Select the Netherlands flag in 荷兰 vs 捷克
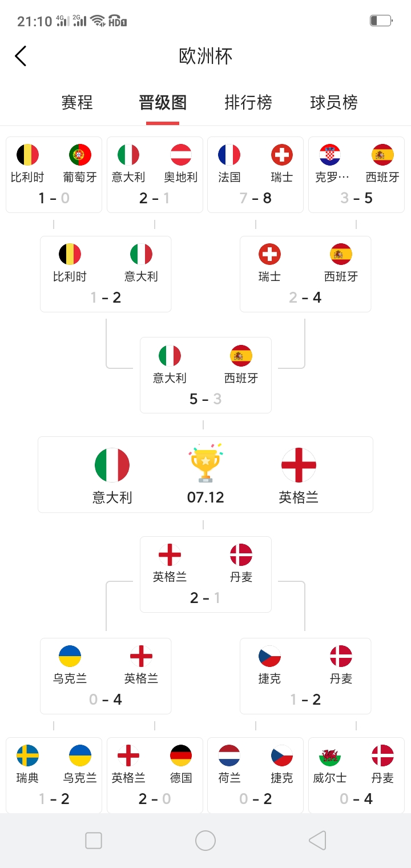Image resolution: width=411 pixels, height=868 pixels. [x=229, y=756]
